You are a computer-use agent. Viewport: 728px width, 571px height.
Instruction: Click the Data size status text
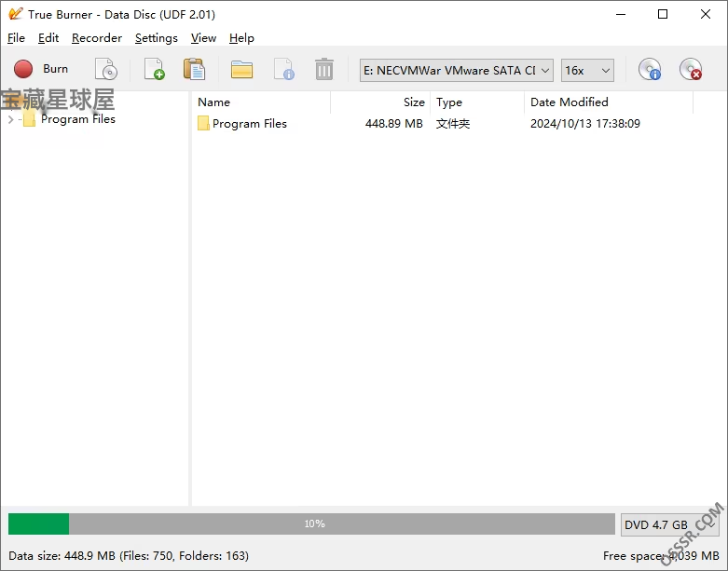[x=129, y=556]
